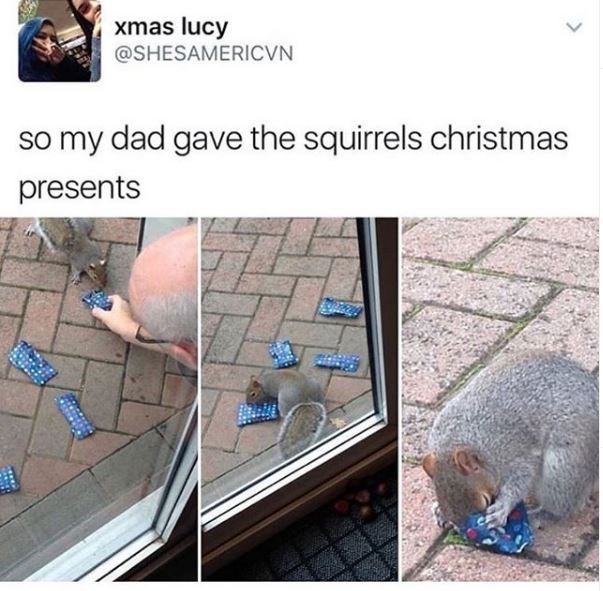The width and height of the screenshot is (603, 591).
Task: Click the chestnuts on the doormat
Action: 360,500
